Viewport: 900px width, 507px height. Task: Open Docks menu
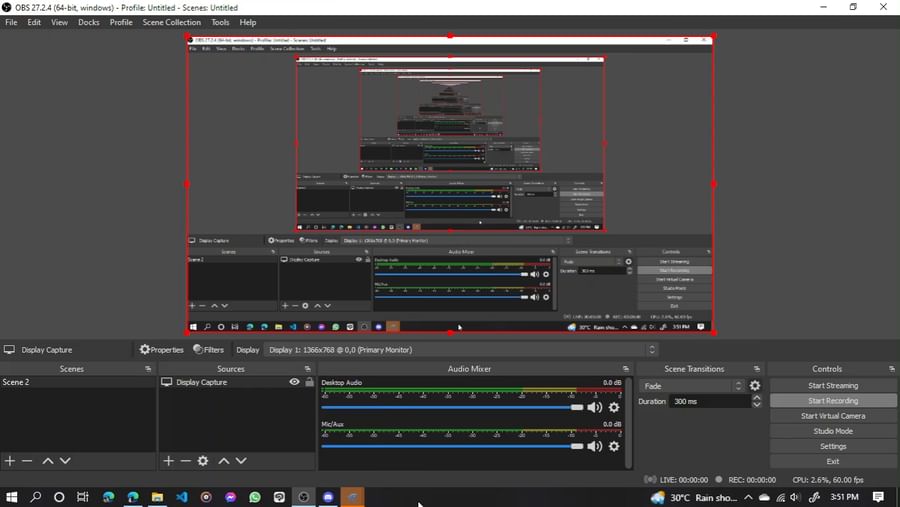[x=88, y=22]
